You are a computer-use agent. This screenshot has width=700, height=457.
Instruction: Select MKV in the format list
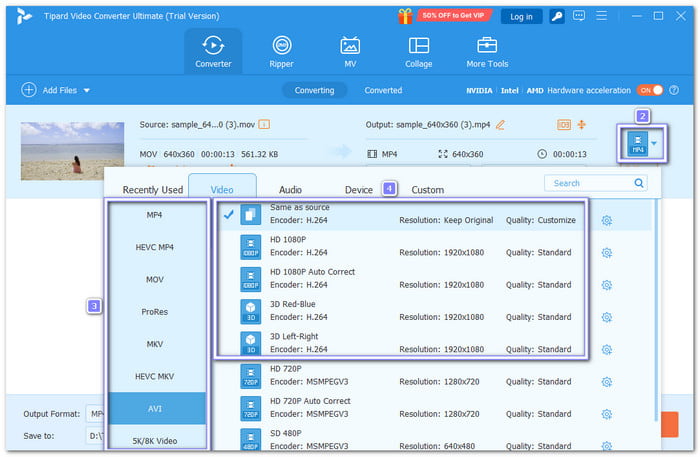click(x=154, y=343)
